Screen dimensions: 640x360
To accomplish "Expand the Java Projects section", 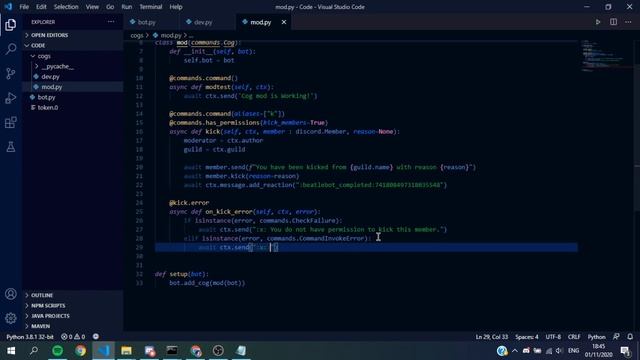I will click(73, 316).
